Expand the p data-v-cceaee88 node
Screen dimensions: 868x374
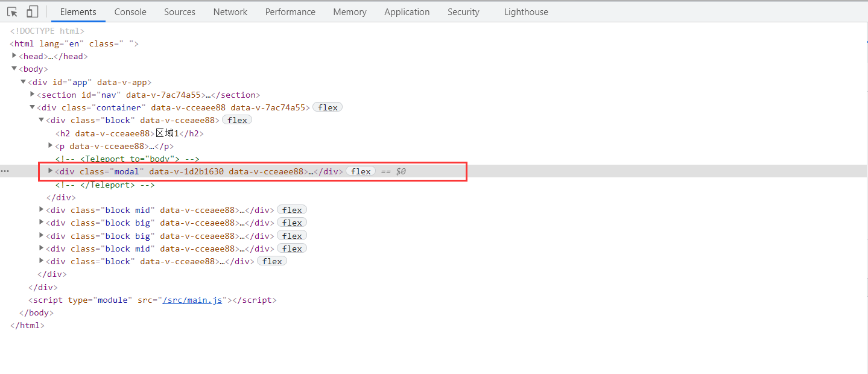coord(51,145)
